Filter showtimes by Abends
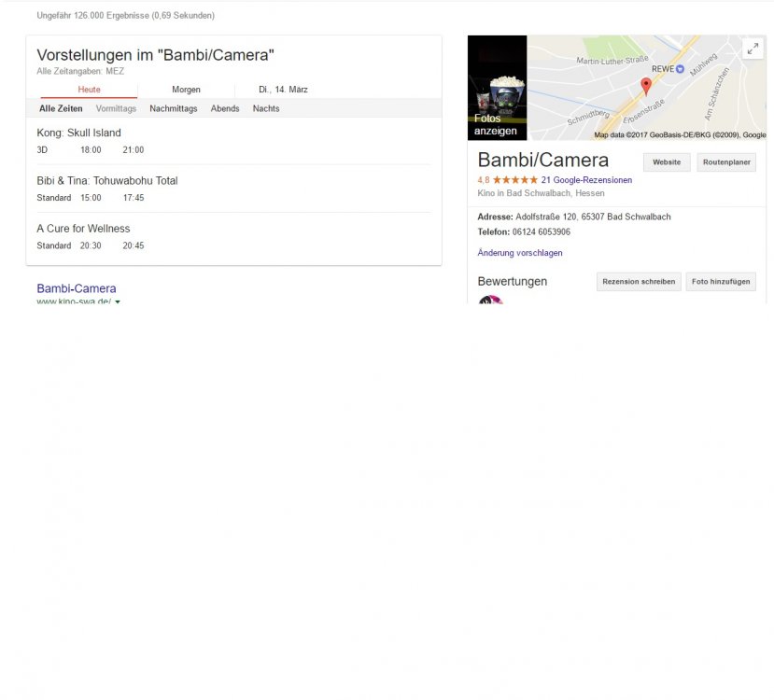This screenshot has width=774, height=700. (225, 109)
